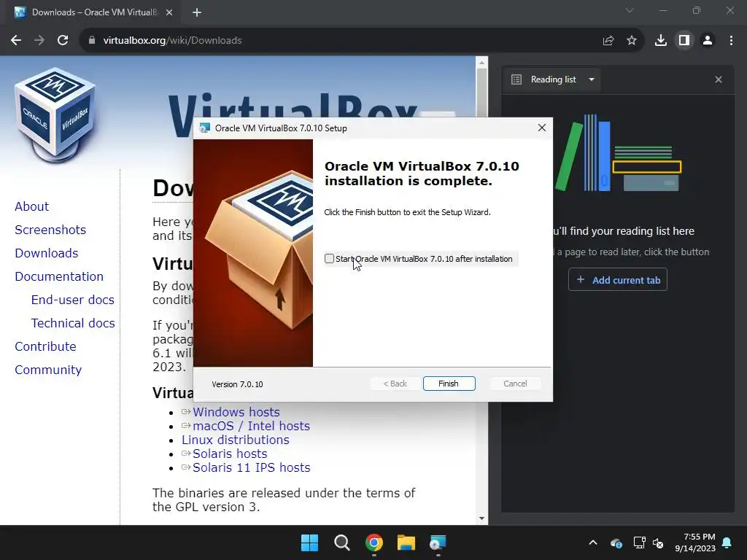The width and height of the screenshot is (747, 560).
Task: Open the notifications bell icon
Action: click(727, 542)
